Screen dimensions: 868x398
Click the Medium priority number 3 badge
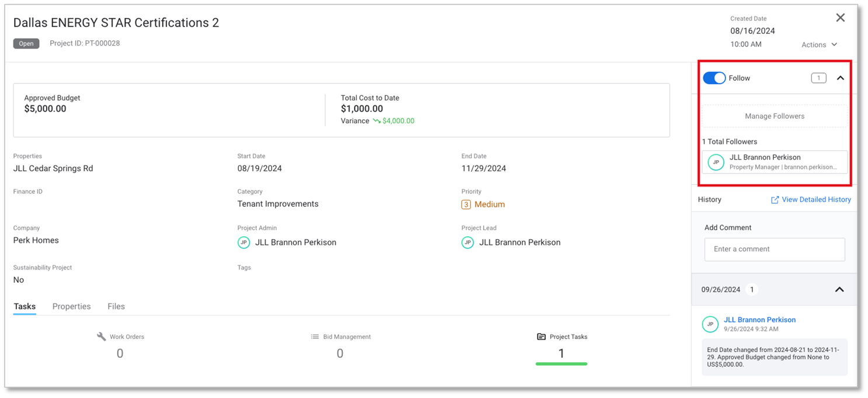(x=466, y=205)
